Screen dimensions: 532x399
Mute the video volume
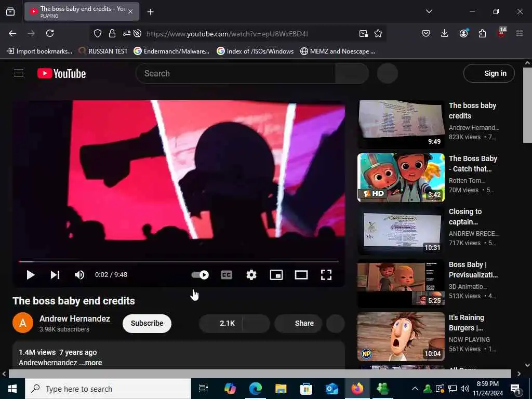click(x=79, y=275)
